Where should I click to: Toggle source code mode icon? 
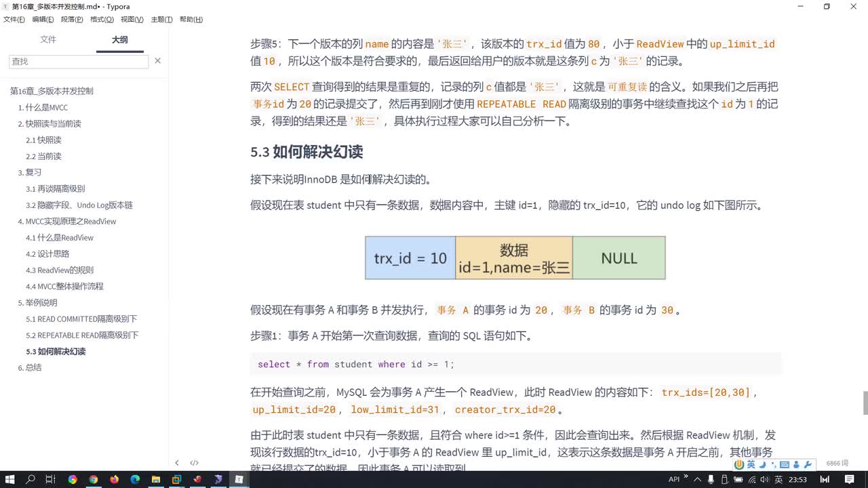(x=194, y=463)
